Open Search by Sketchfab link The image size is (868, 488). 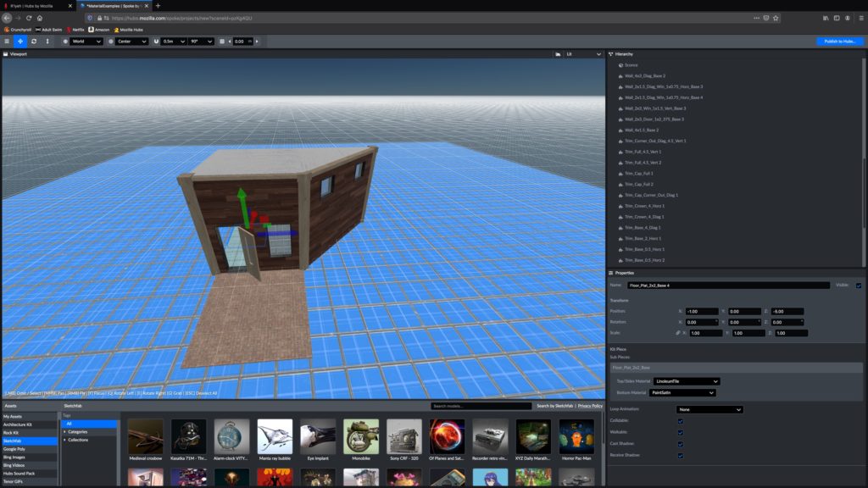pyautogui.click(x=554, y=406)
